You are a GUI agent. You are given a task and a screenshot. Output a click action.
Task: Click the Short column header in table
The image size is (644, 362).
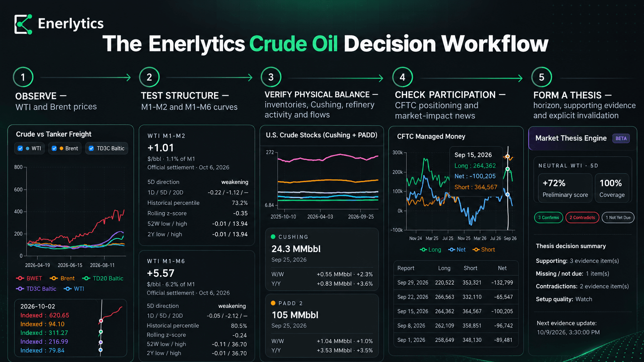click(x=470, y=268)
